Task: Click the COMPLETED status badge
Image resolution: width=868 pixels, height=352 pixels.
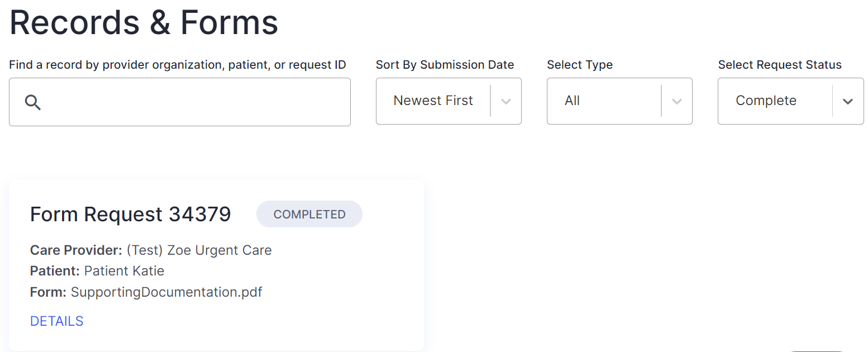Action: pos(309,215)
